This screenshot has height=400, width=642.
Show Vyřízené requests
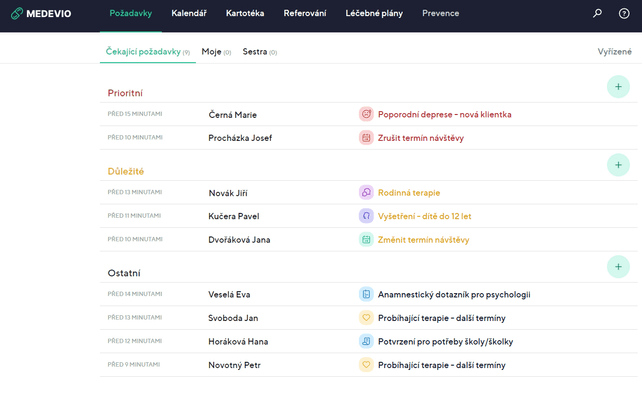pyautogui.click(x=614, y=51)
